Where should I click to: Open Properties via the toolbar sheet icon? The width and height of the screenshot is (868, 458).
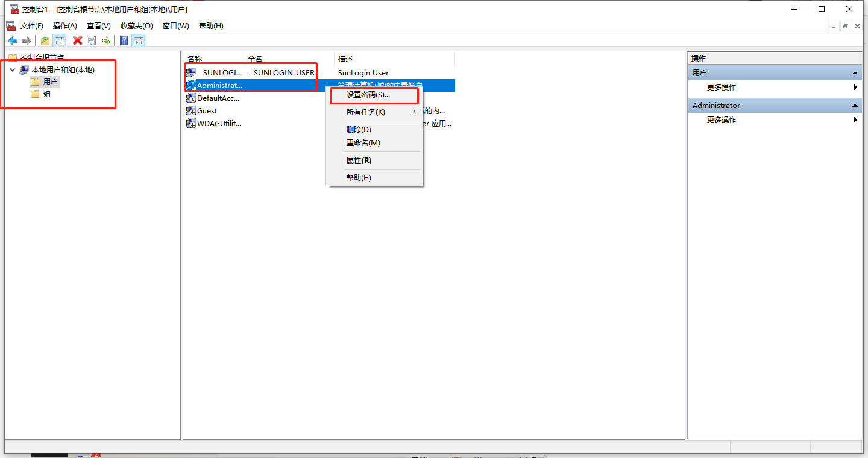(91, 40)
